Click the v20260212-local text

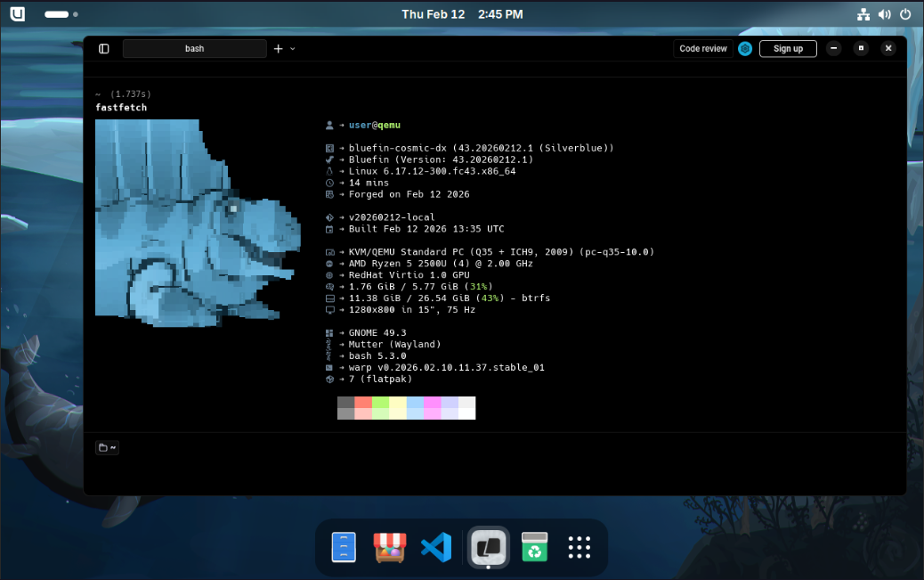click(392, 217)
